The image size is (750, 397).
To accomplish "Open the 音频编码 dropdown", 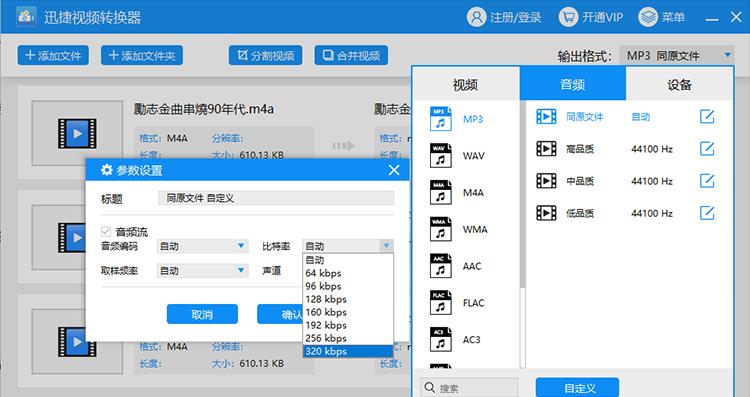I will coord(203,246).
